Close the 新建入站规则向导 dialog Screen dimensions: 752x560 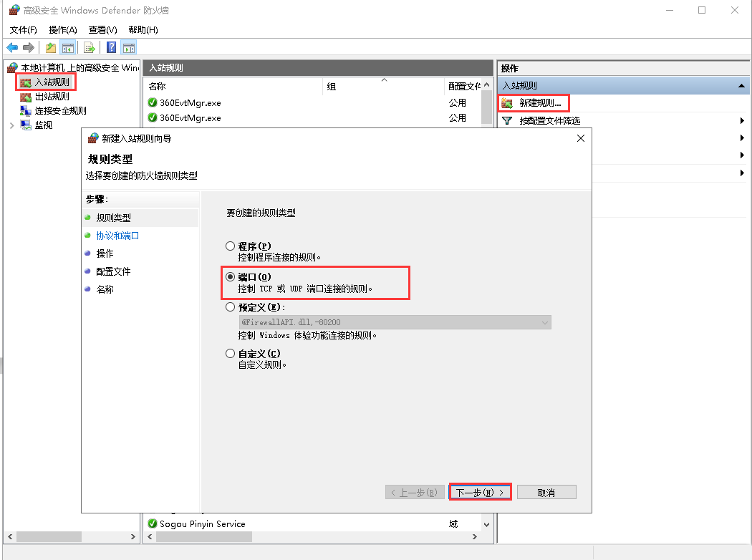[x=581, y=138]
